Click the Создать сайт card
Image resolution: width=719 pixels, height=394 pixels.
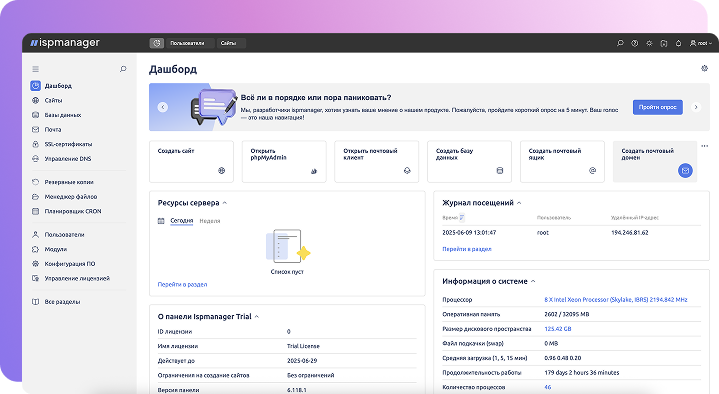[192, 161]
